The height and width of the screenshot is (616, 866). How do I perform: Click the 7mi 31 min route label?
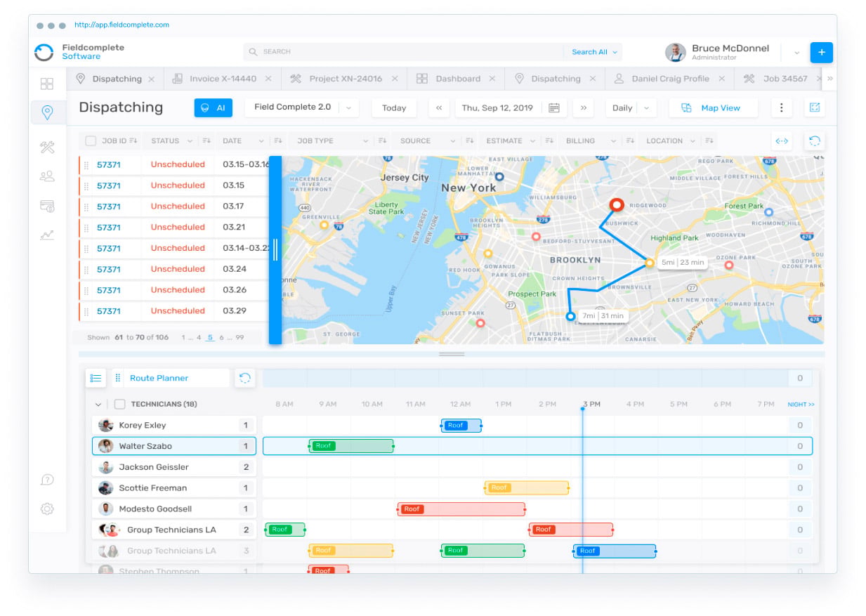[603, 316]
